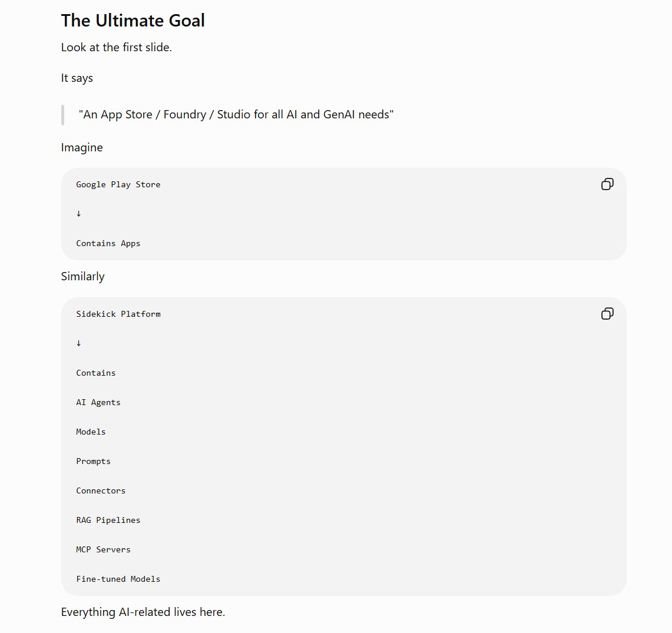Click "RAG Pipelines" code line
Screen dimensions: 672x633
108,521
